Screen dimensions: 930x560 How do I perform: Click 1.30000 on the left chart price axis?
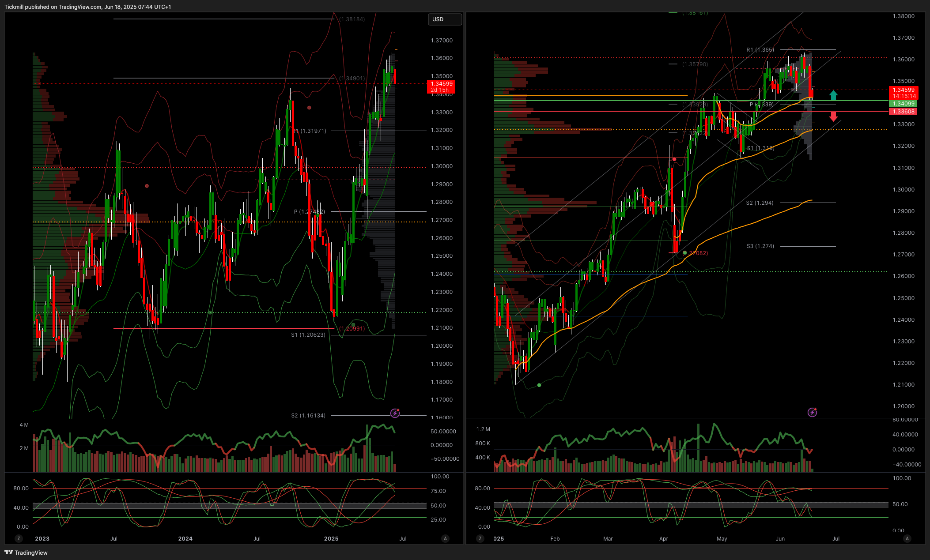442,166
